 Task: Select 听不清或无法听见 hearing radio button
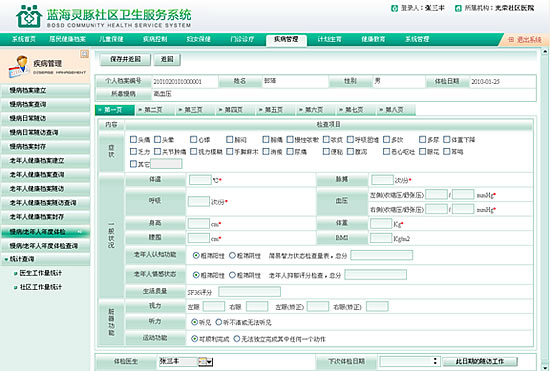[x=219, y=322]
